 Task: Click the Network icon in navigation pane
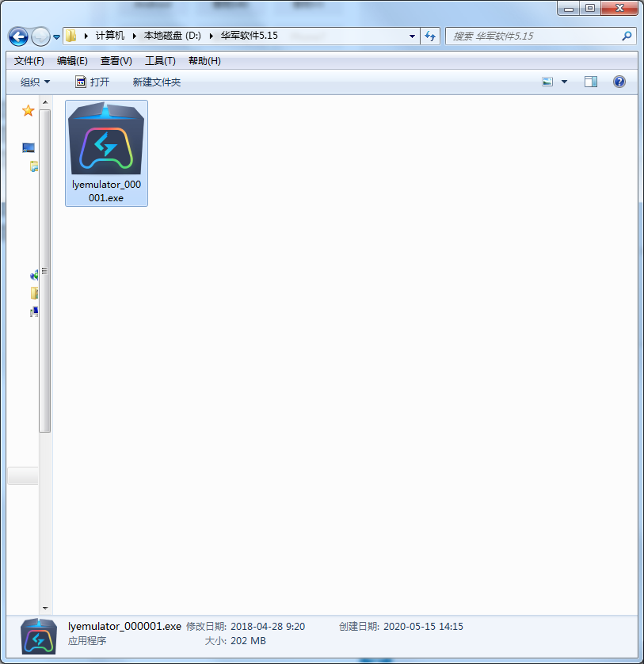pos(34,312)
